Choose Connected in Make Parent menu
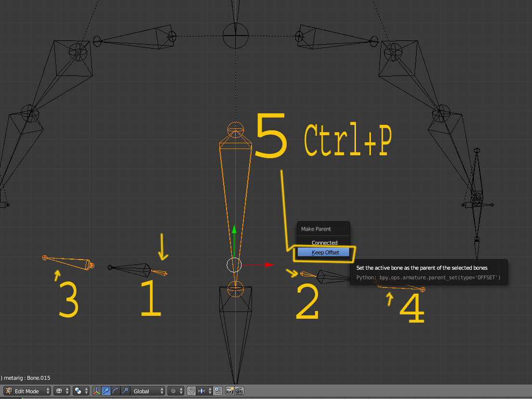 coord(323,243)
